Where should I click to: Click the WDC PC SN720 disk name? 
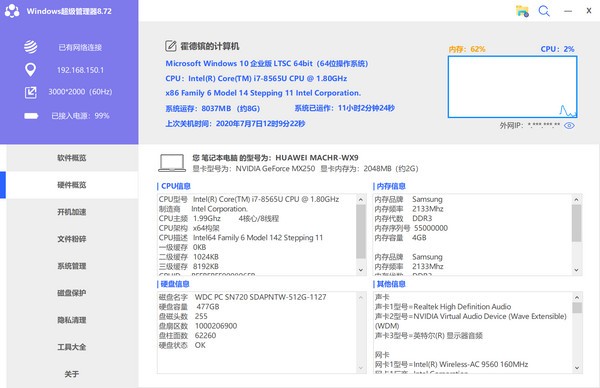tap(260, 297)
